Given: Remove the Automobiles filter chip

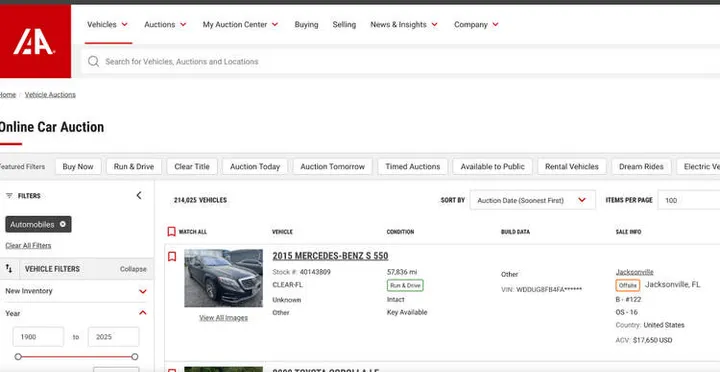Looking at the screenshot, I should (62, 225).
